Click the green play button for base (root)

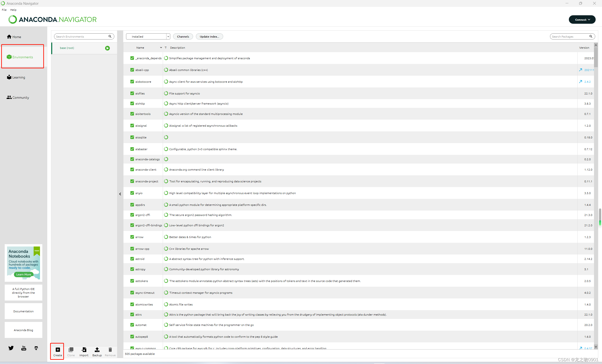107,48
